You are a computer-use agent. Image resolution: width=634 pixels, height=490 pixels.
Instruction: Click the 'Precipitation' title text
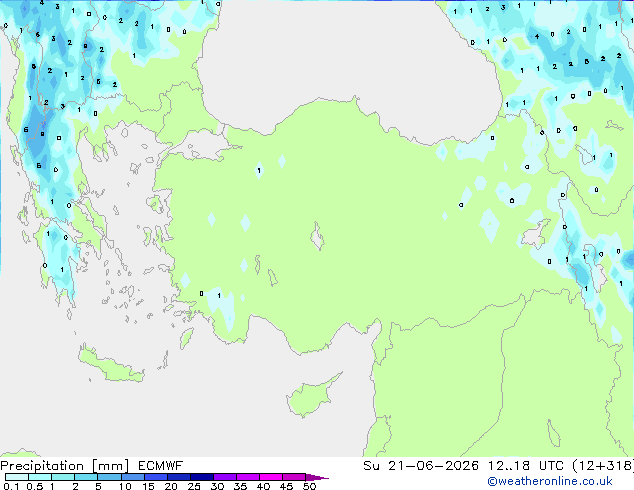pyautogui.click(x=42, y=466)
